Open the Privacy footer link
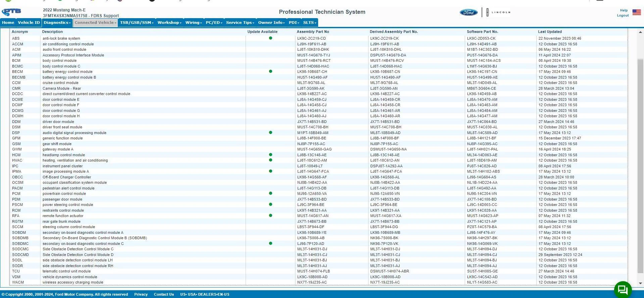Viewport: 644px width, 298px height. tap(141, 294)
